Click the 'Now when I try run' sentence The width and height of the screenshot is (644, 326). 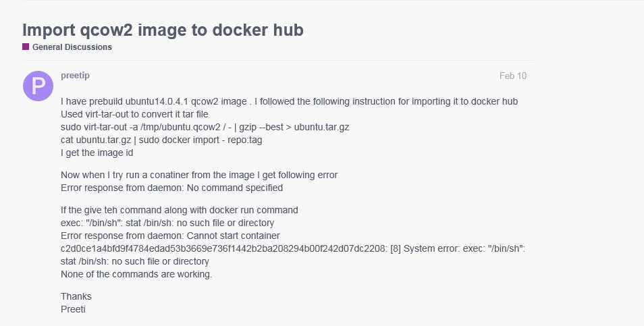click(x=199, y=175)
